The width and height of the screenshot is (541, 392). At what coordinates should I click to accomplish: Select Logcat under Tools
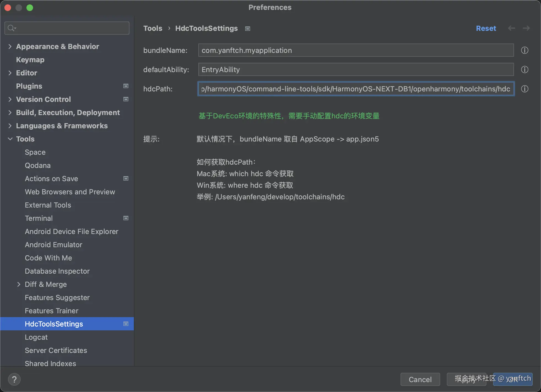click(36, 337)
